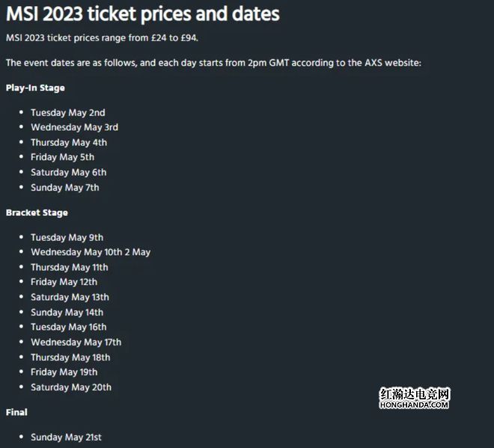Select Sunday May 7th date
This screenshot has height=448, width=494.
point(65,188)
